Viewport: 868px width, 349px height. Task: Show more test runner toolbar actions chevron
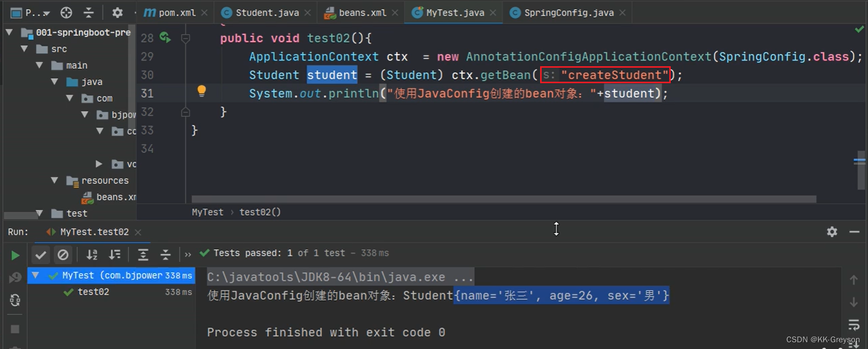coord(188,254)
